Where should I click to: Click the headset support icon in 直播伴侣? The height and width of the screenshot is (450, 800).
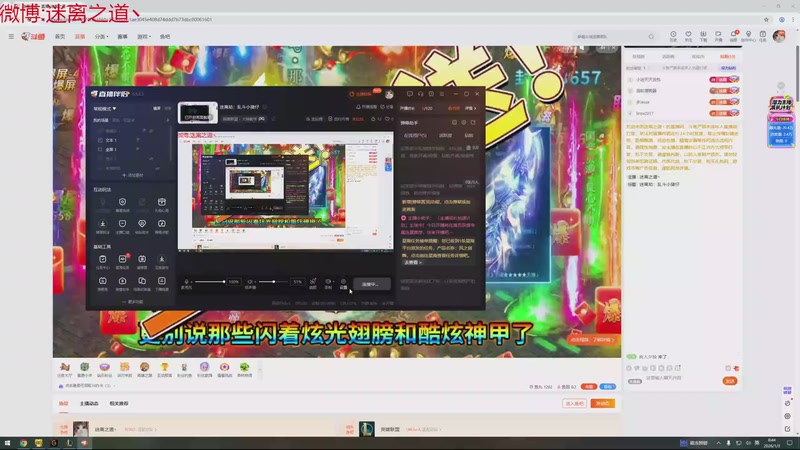point(420,94)
